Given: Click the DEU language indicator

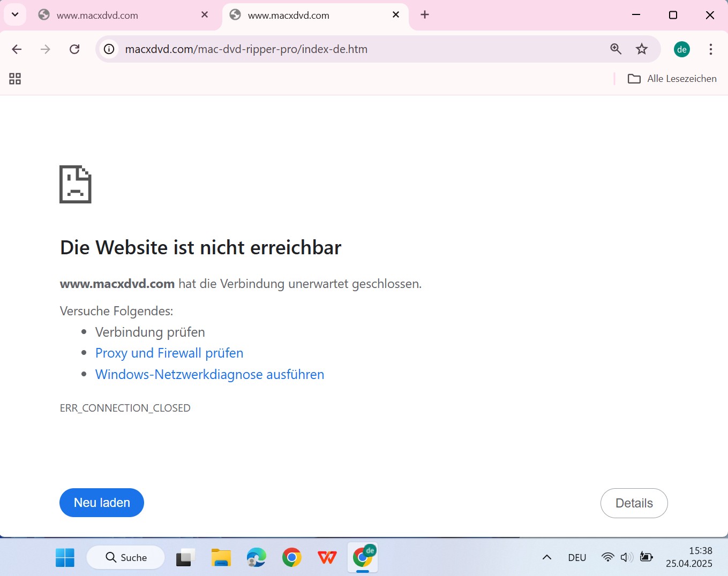Looking at the screenshot, I should click(577, 558).
